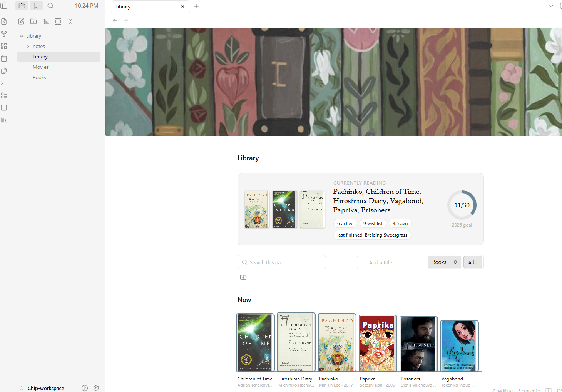The width and height of the screenshot is (562, 392).
Task: Open graph view from ribbon
Action: tap(4, 34)
